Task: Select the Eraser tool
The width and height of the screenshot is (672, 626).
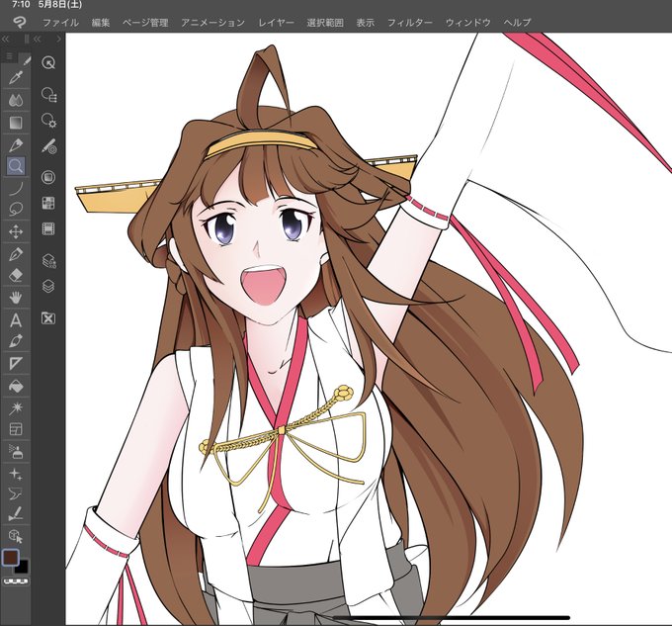Action: (16, 275)
